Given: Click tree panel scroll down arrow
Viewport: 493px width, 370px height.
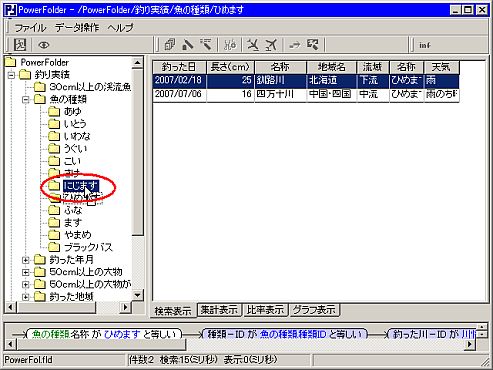Looking at the screenshot, I should pos(137,295).
